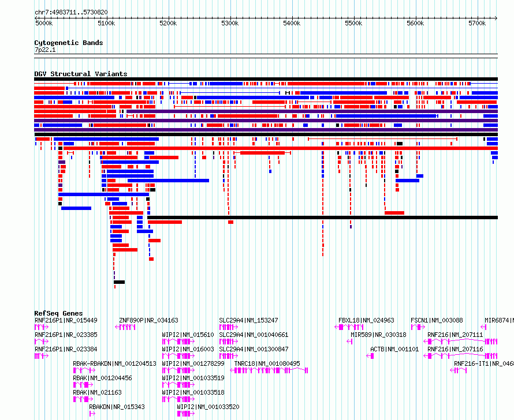
Task: Click the 5300k ruler label
Action: 230,23
